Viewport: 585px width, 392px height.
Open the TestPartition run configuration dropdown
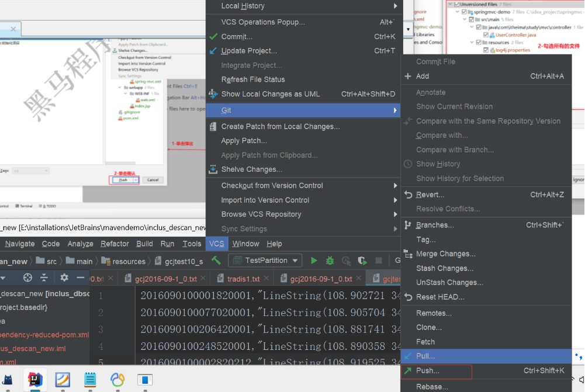[266, 261]
